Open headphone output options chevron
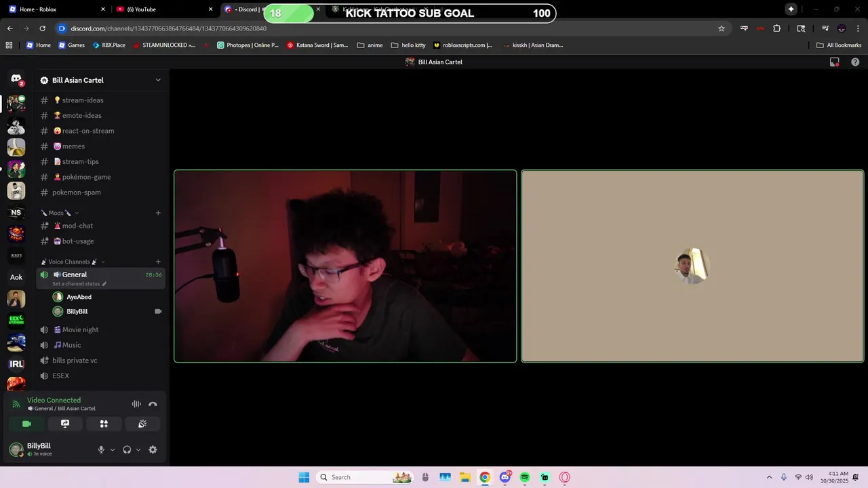The width and height of the screenshot is (868, 488). (138, 449)
